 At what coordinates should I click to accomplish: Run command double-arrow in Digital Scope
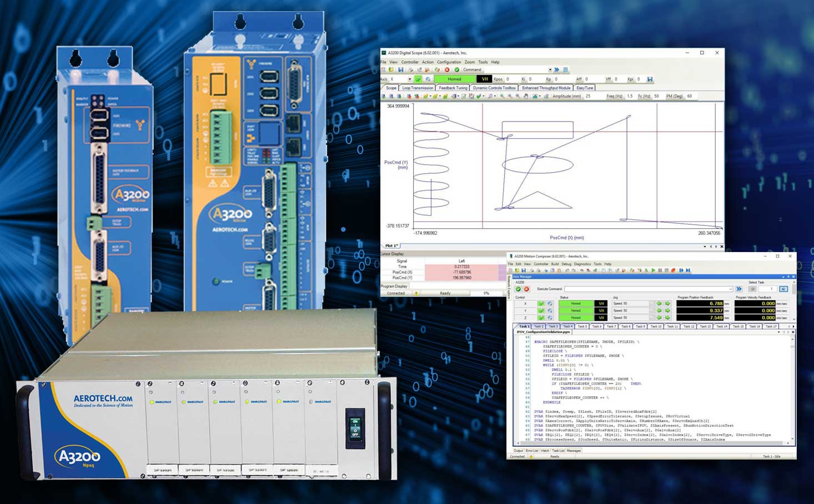[556, 69]
